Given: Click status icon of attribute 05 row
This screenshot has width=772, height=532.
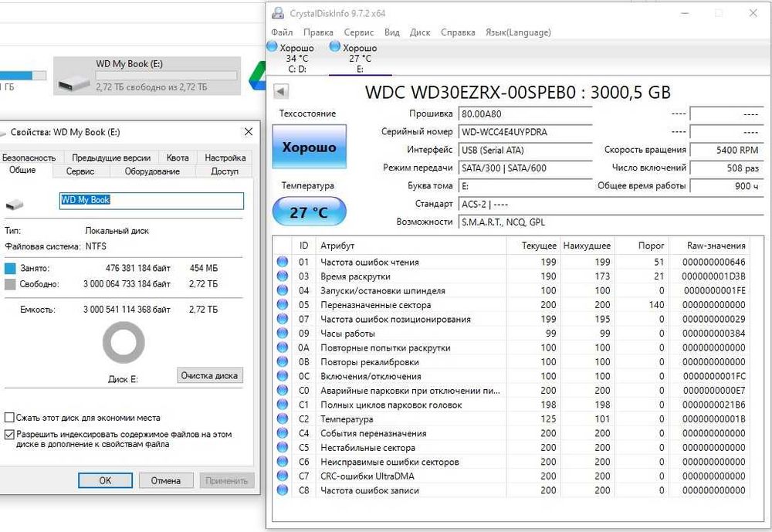Looking at the screenshot, I should pos(282,304).
